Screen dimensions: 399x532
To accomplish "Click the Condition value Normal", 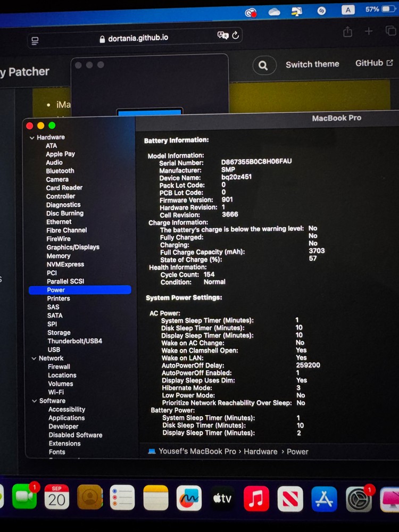I will point(214,281).
